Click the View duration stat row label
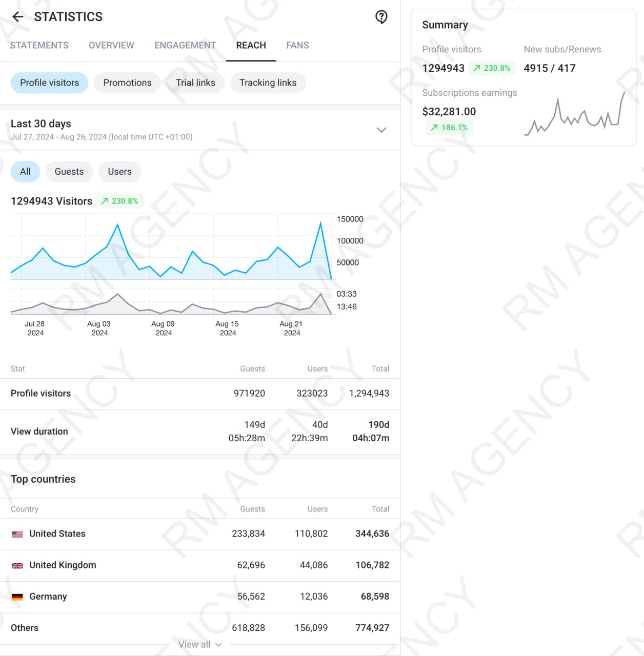The image size is (644, 656). click(x=39, y=431)
